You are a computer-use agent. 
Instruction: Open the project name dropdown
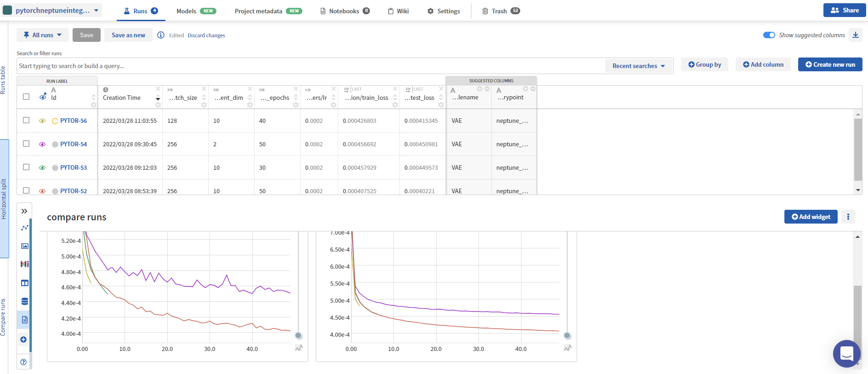(x=52, y=10)
